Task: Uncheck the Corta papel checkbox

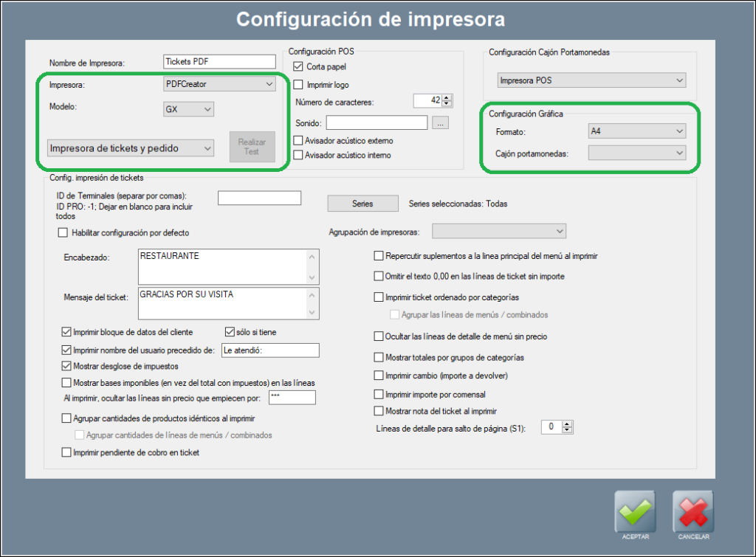Action: pos(299,67)
